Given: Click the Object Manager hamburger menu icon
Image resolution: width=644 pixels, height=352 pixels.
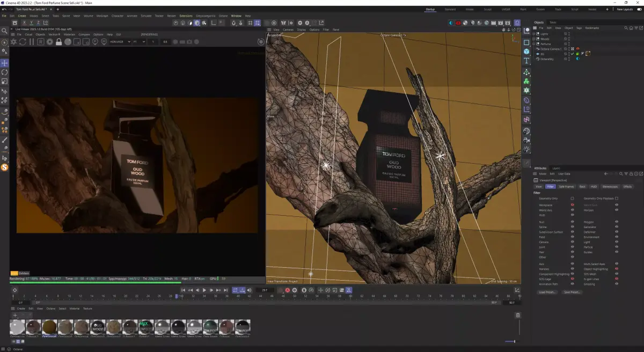Looking at the screenshot, I should [535, 28].
